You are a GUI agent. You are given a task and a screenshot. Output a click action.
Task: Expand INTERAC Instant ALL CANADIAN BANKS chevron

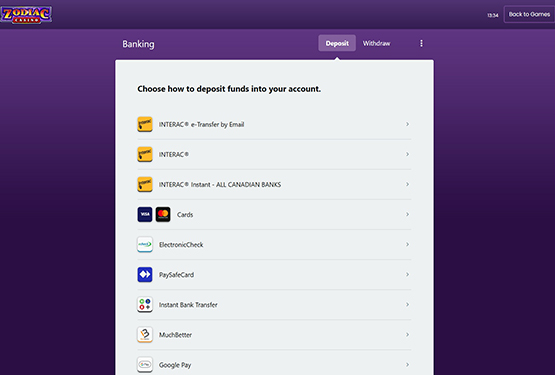pyautogui.click(x=407, y=184)
